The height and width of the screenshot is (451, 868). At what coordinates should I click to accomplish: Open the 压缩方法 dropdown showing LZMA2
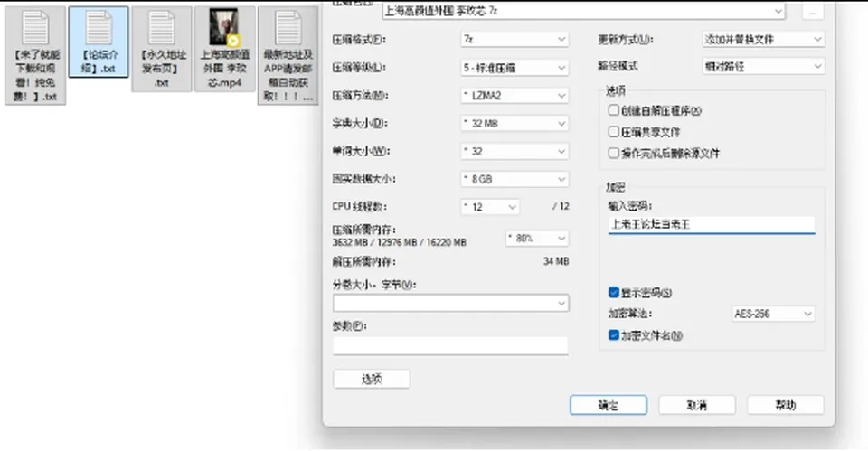[514, 95]
